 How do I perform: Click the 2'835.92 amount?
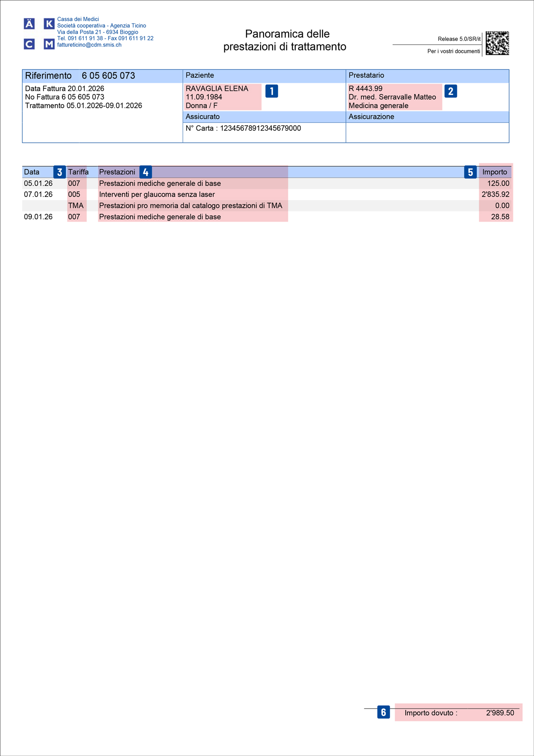tap(495, 194)
